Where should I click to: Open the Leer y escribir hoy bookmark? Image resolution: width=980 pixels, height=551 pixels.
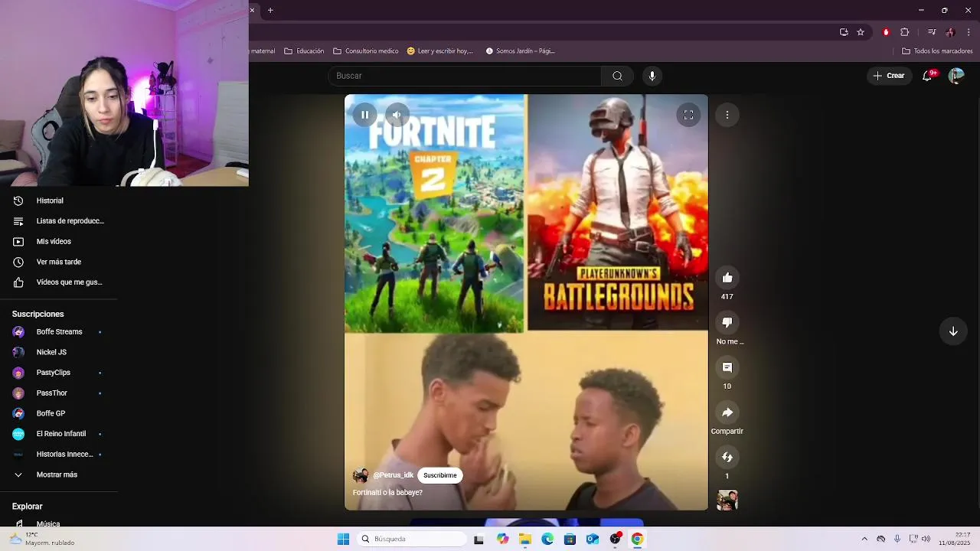pyautogui.click(x=440, y=51)
